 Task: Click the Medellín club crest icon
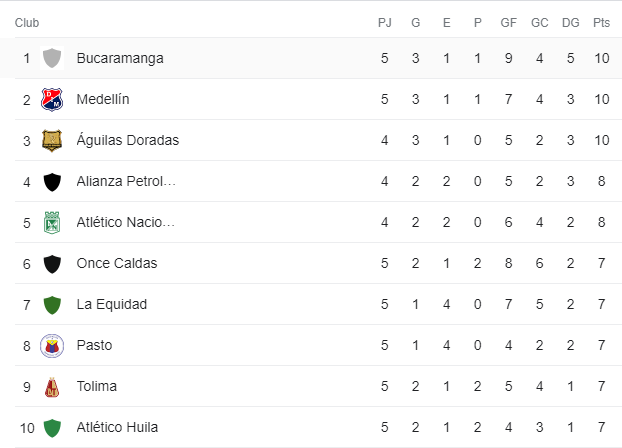coord(52,99)
